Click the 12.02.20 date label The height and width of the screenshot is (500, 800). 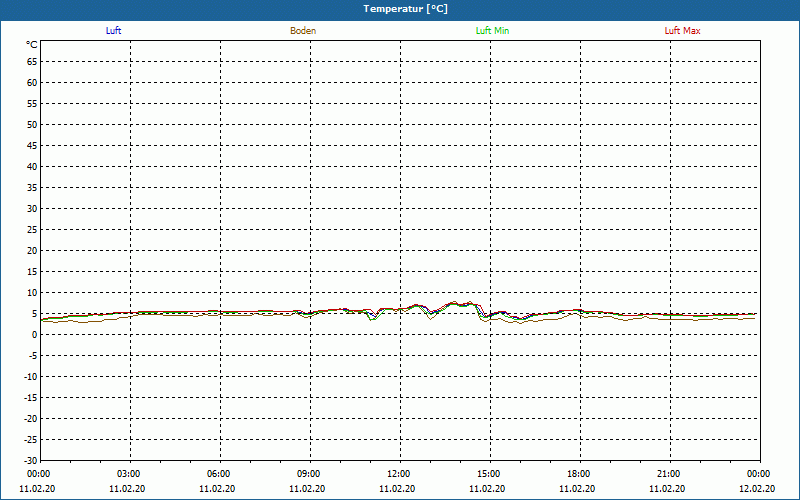(757, 489)
